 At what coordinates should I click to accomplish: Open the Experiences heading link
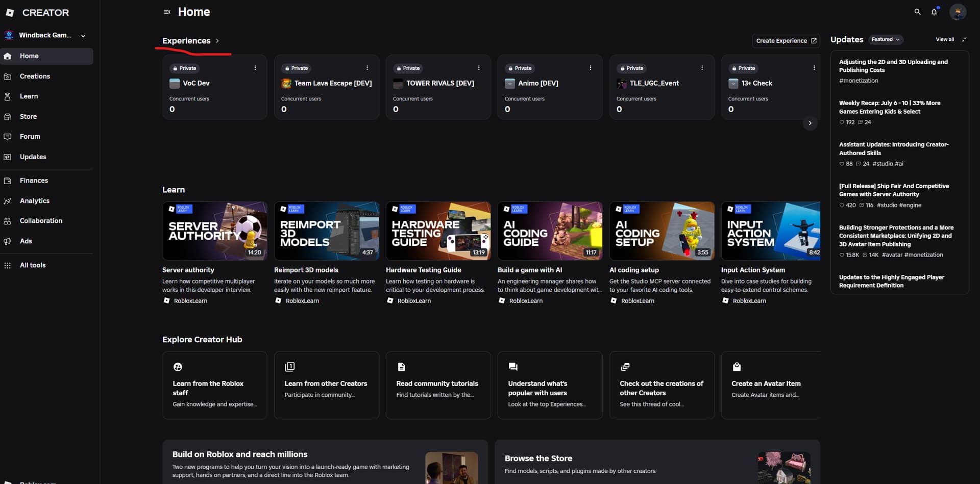pyautogui.click(x=186, y=41)
